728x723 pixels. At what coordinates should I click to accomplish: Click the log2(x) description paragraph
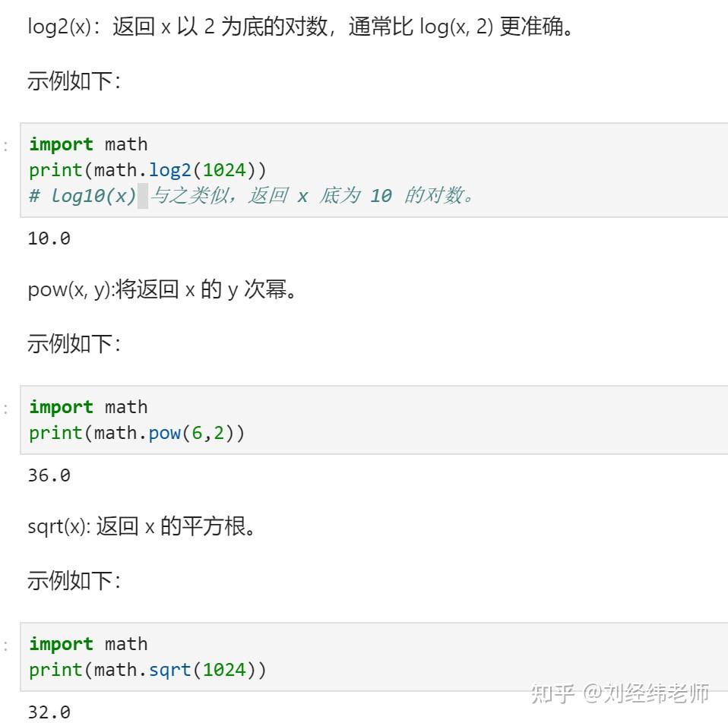(x=300, y=27)
